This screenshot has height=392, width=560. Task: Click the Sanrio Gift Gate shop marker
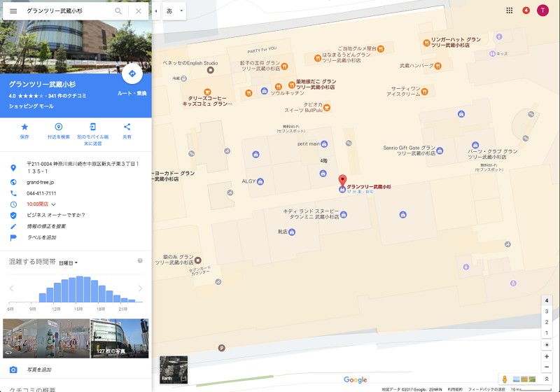click(x=440, y=150)
